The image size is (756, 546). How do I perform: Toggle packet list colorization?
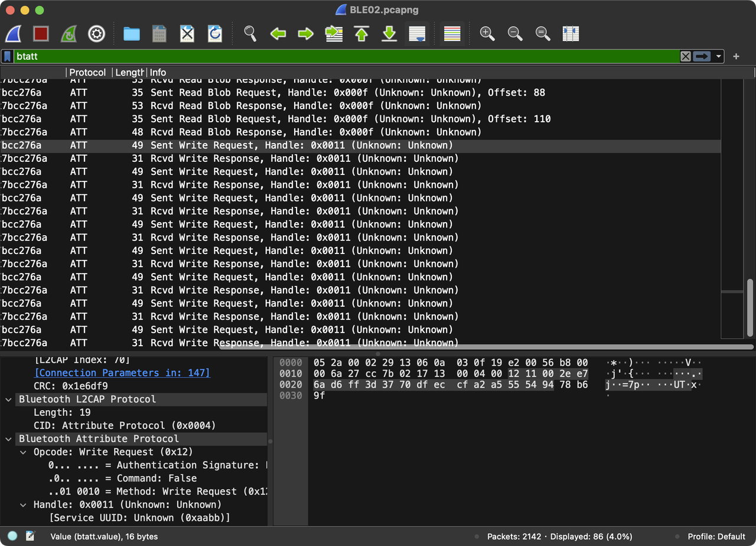point(452,34)
